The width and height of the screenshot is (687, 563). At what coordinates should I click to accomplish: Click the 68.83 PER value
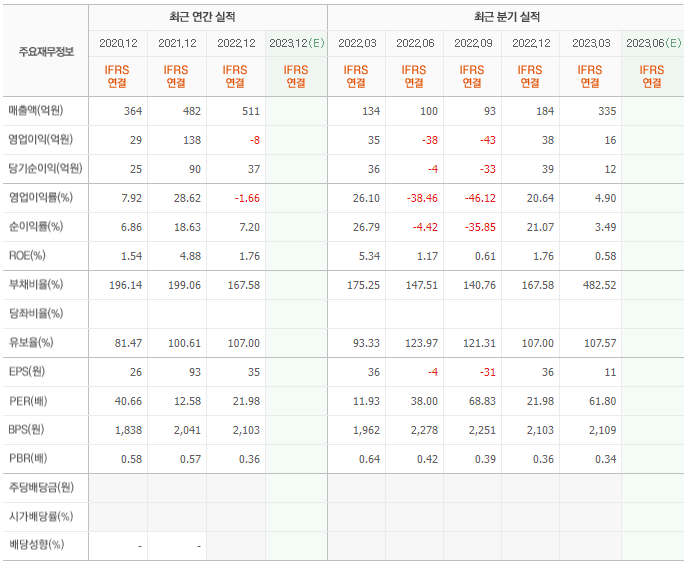482,401
